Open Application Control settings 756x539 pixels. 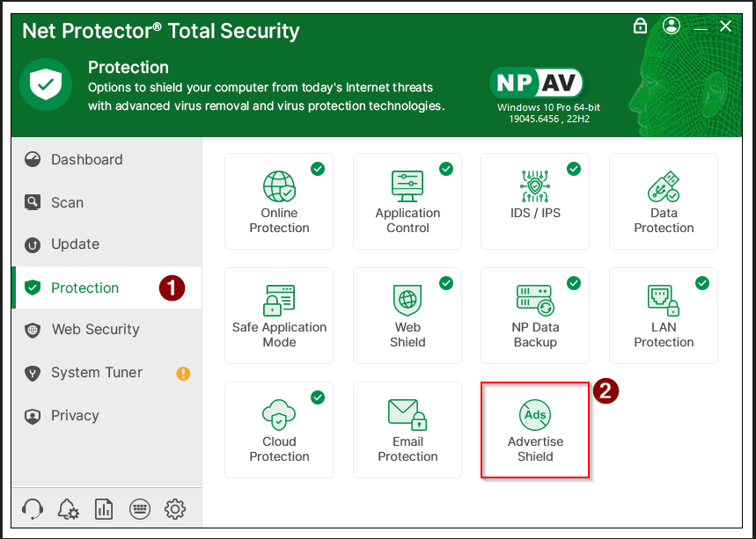(407, 201)
